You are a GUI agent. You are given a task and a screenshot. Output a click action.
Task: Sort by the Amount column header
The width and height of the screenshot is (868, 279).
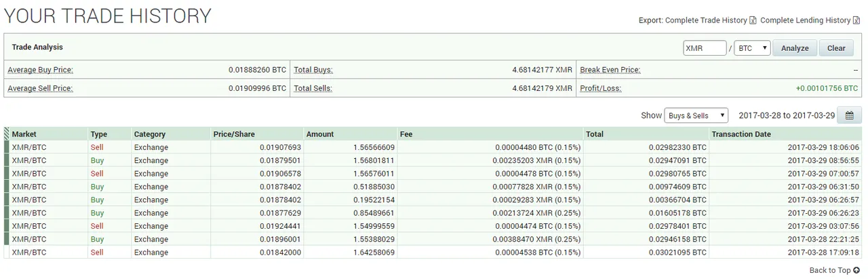(350, 134)
